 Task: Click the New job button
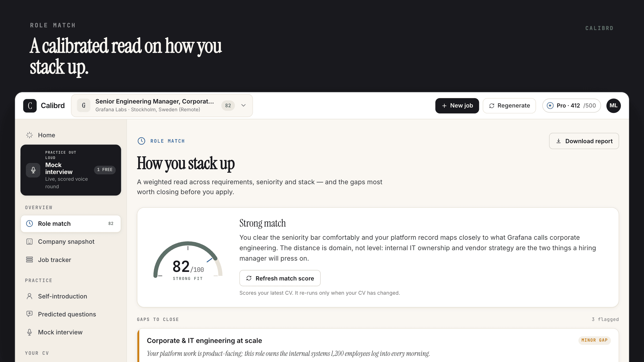pos(457,106)
